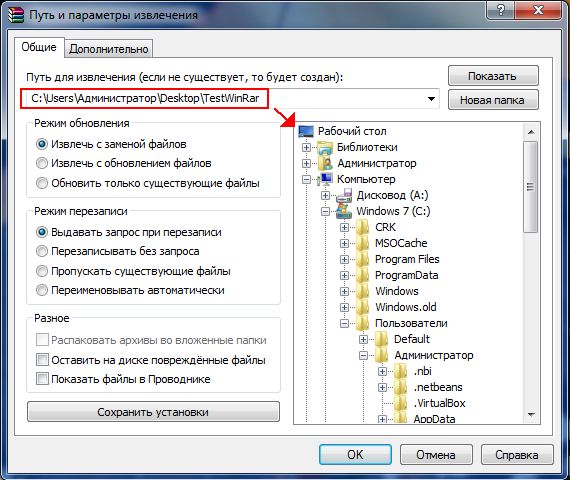This screenshot has width=570, height=480.
Task: Switch to the Дополнительно tab
Action: pyautogui.click(x=109, y=49)
